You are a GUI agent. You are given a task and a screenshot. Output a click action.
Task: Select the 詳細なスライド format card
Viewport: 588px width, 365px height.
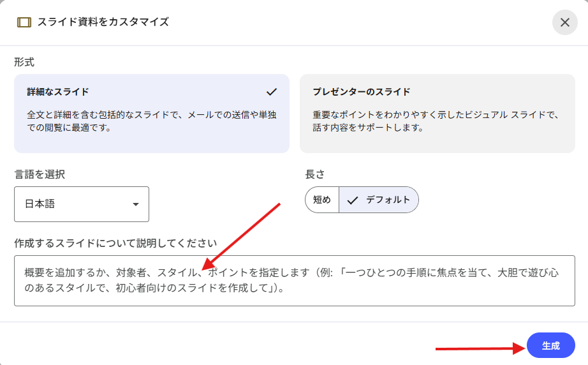(x=152, y=114)
